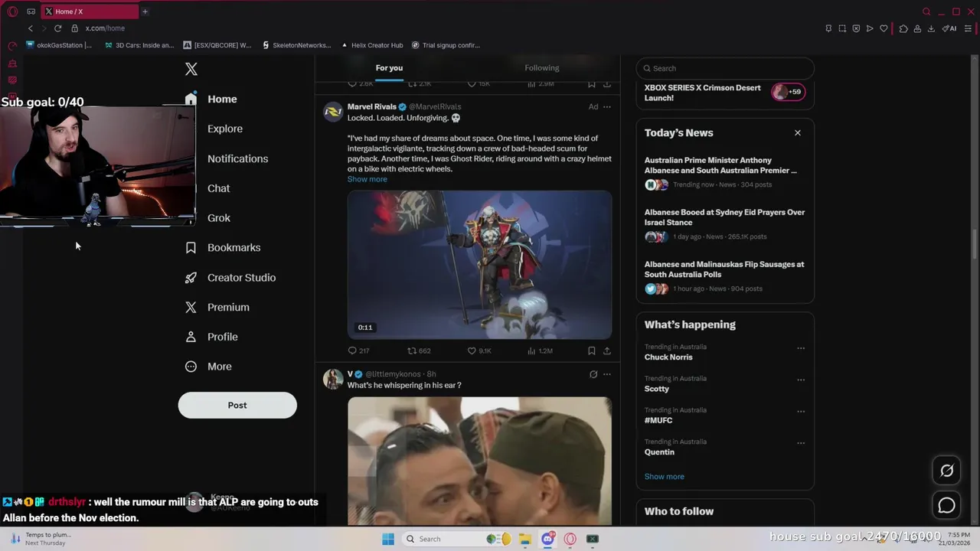Open the browser downloads icon

point(931,28)
